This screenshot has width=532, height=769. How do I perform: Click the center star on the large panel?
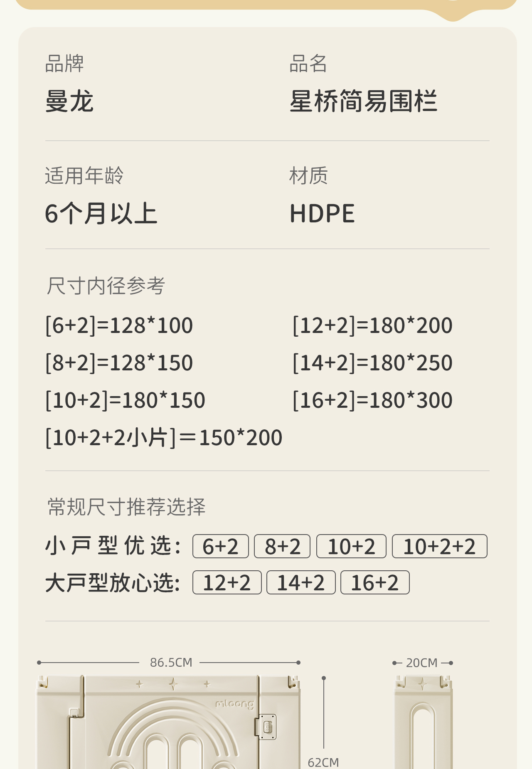click(173, 684)
